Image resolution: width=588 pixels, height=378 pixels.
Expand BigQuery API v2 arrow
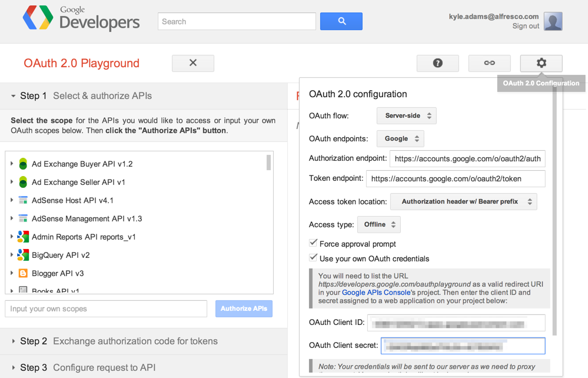click(x=12, y=254)
